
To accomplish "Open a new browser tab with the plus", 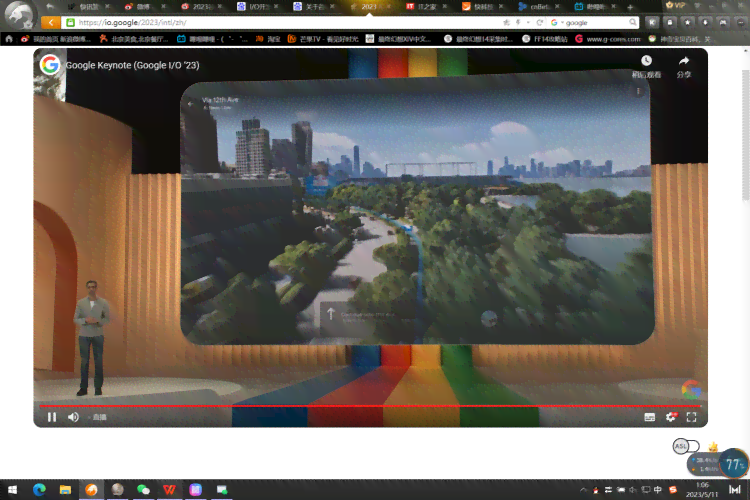I will pyautogui.click(x=629, y=7).
